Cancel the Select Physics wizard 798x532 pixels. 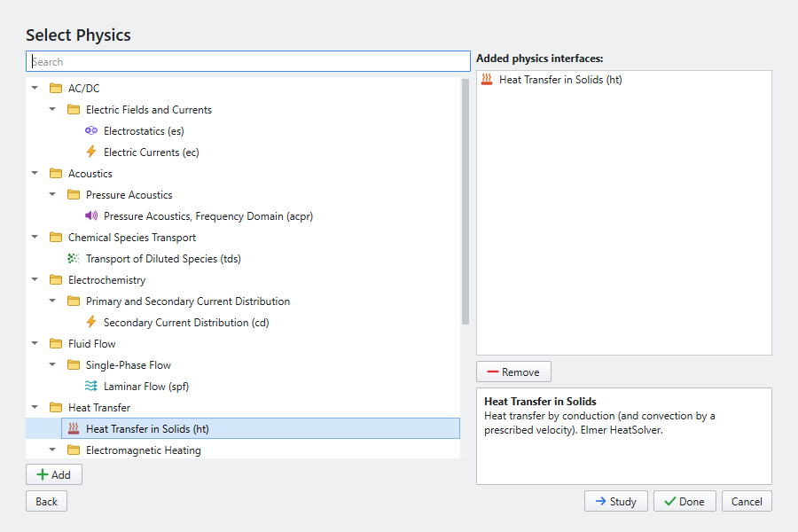tap(747, 502)
